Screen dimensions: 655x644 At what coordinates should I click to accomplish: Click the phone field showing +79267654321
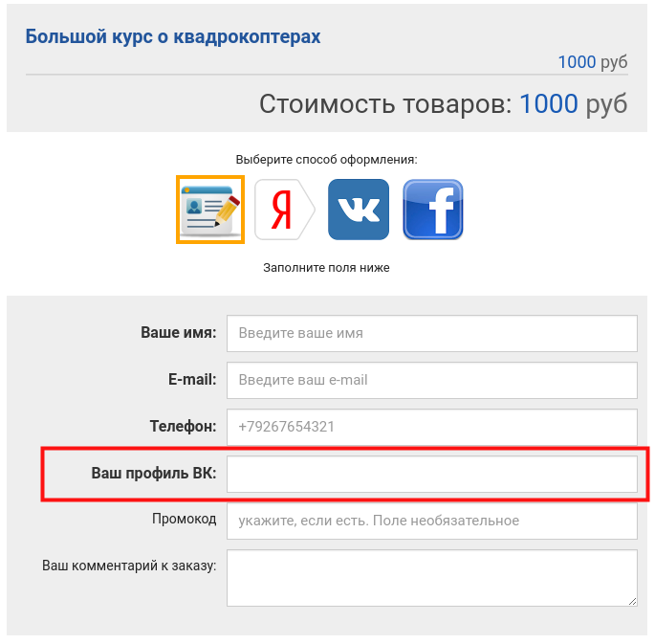[x=431, y=427]
